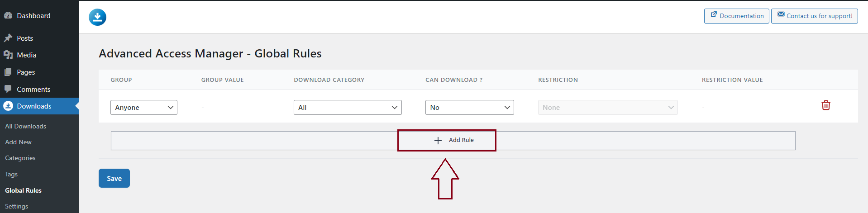Go to Posts in the admin menu
Screen dimensions: 868x213
pyautogui.click(x=39, y=38)
